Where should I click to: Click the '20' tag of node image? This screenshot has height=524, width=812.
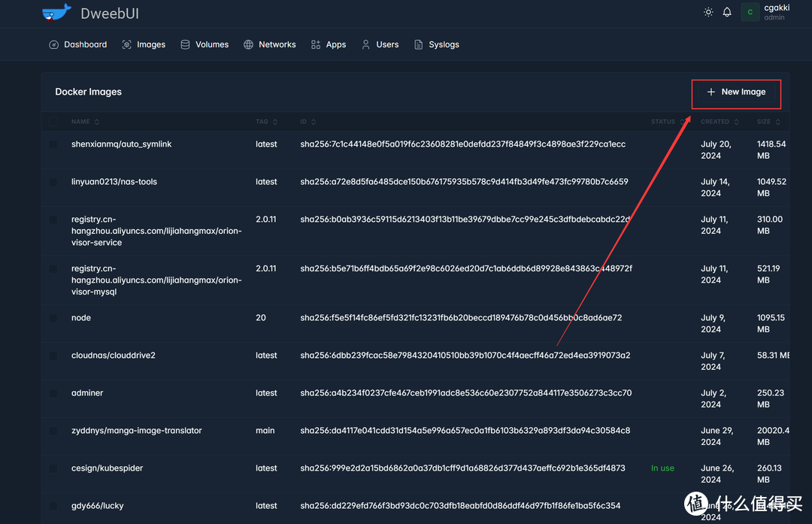click(260, 317)
